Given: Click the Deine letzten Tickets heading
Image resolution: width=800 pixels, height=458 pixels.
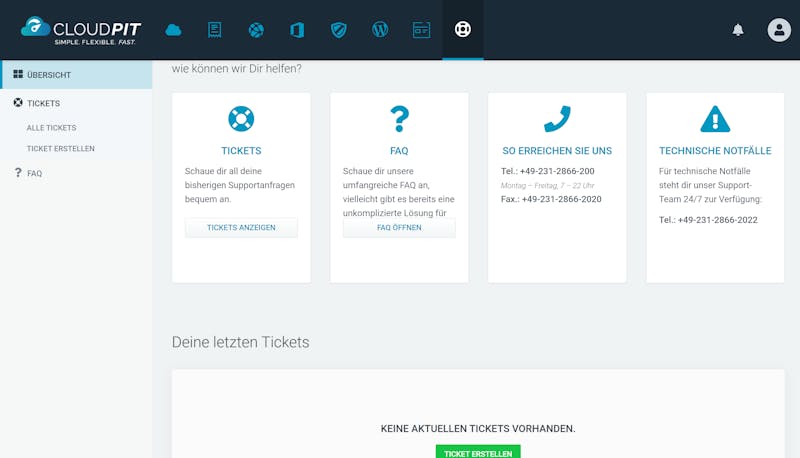Looking at the screenshot, I should 240,342.
